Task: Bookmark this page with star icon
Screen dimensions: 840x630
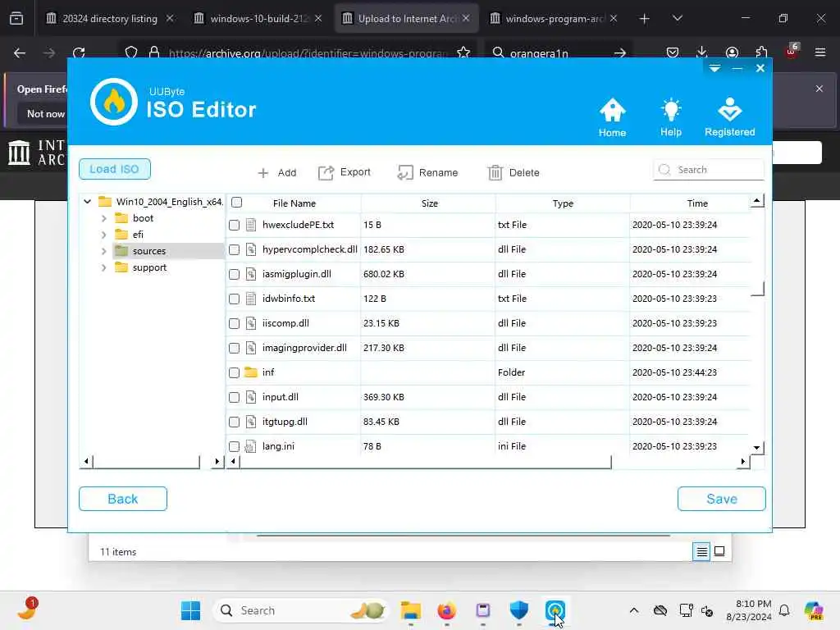Action: (x=463, y=52)
